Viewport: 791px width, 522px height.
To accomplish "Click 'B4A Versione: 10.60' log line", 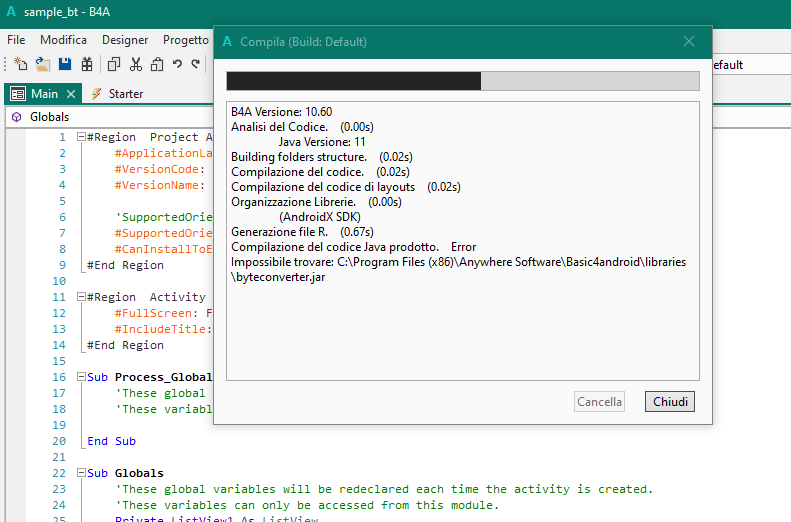I will (x=281, y=111).
